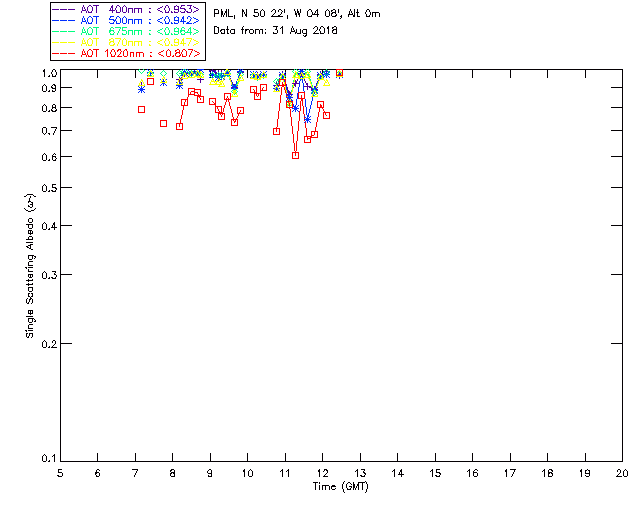Click the legend entry AOT 400nm <0.953>
640x512 pixels.
[x=126, y=9]
